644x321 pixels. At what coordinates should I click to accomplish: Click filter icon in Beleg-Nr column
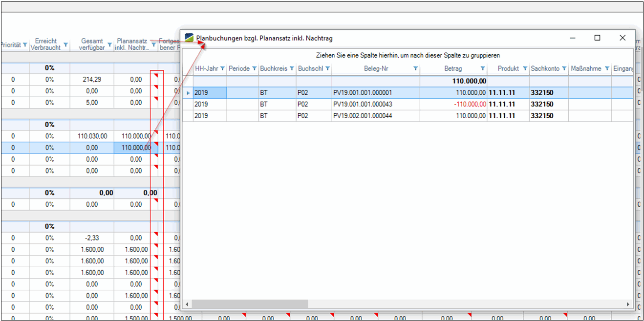(416, 69)
